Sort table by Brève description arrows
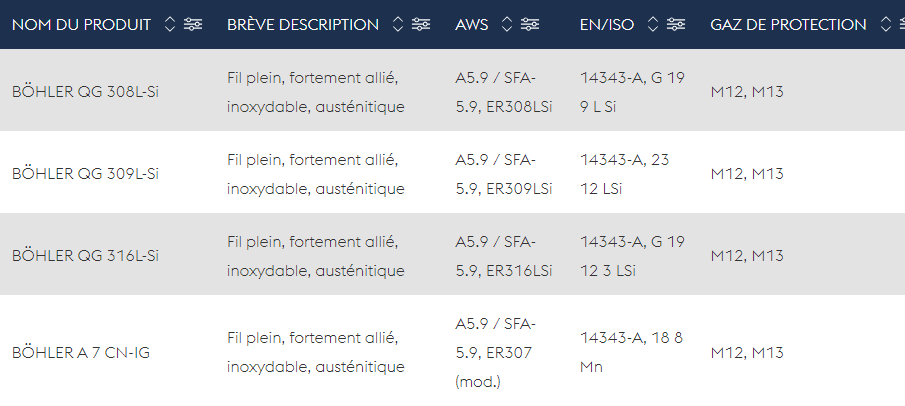 tap(398, 25)
